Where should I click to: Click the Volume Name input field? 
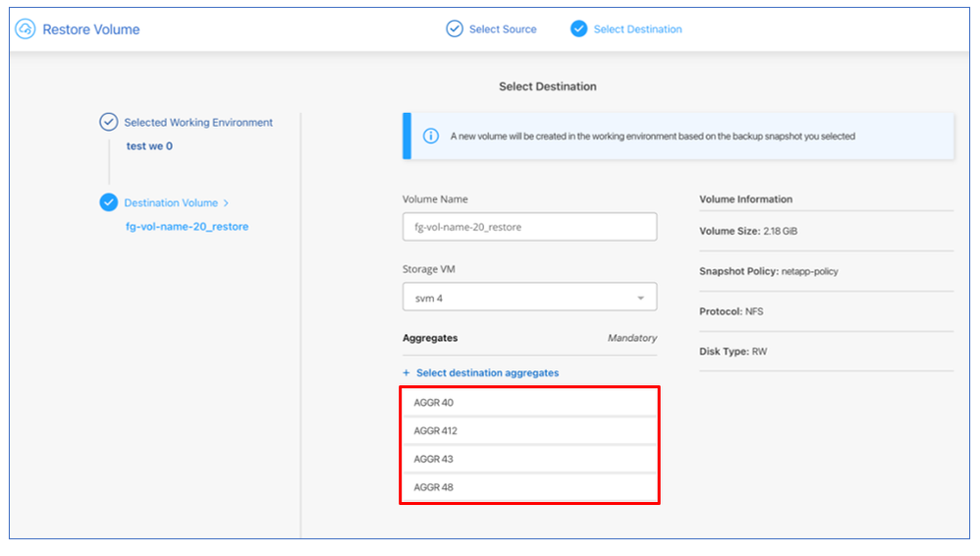[529, 227]
